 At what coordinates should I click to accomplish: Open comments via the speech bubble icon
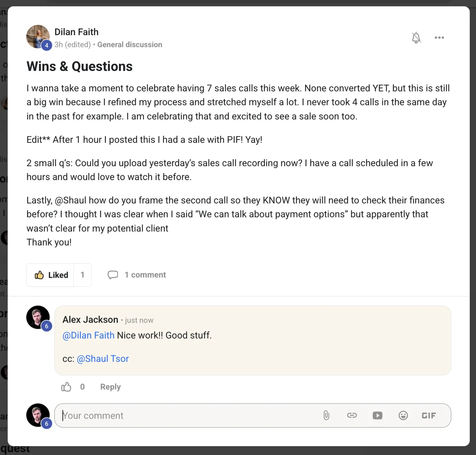(113, 275)
